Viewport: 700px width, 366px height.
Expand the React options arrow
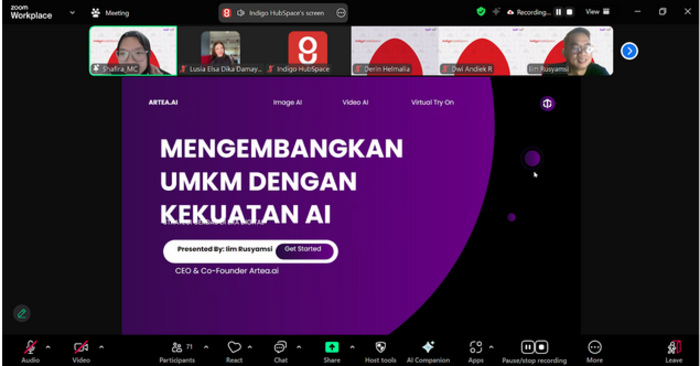pos(250,347)
